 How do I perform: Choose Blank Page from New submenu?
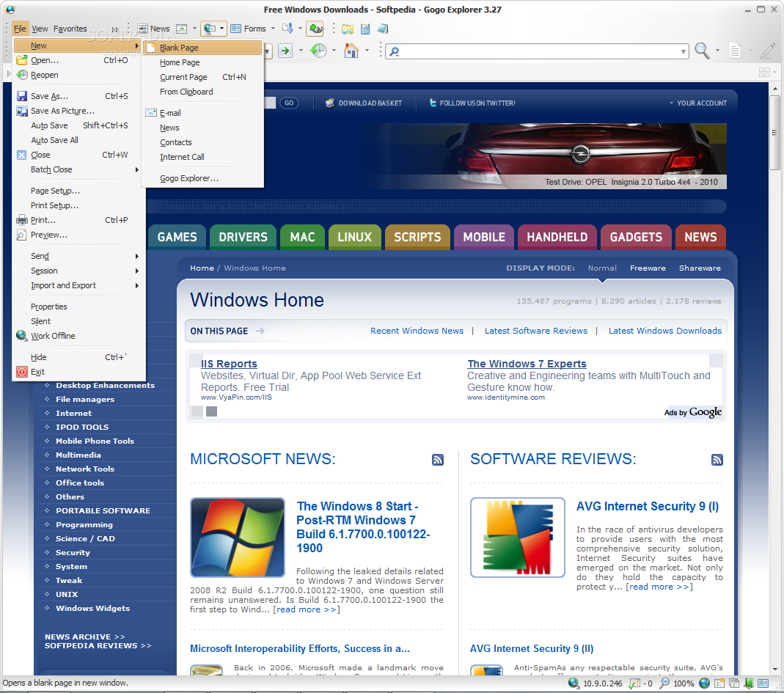202,48
